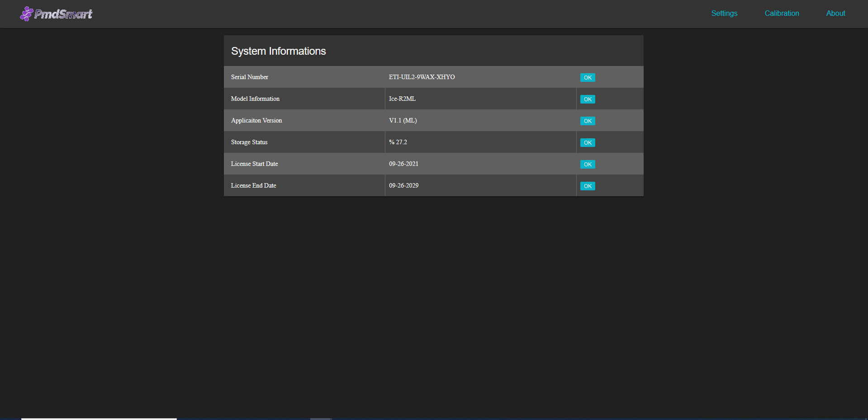Click the license start date 09-26-2021
Image resolution: width=868 pixels, height=420 pixels.
403,164
